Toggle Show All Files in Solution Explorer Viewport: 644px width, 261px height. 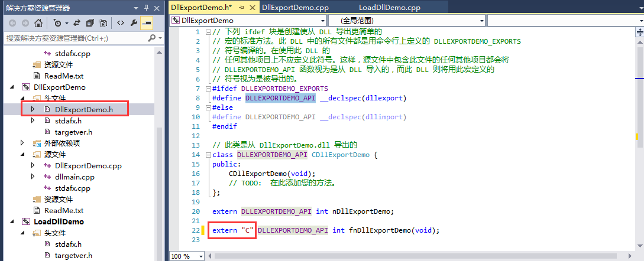click(104, 23)
